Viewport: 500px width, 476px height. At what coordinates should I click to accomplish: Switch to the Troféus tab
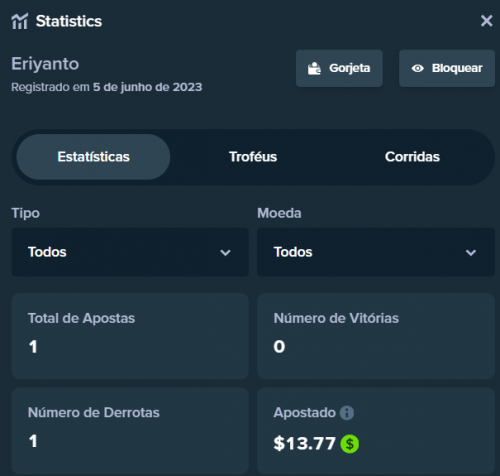253,157
